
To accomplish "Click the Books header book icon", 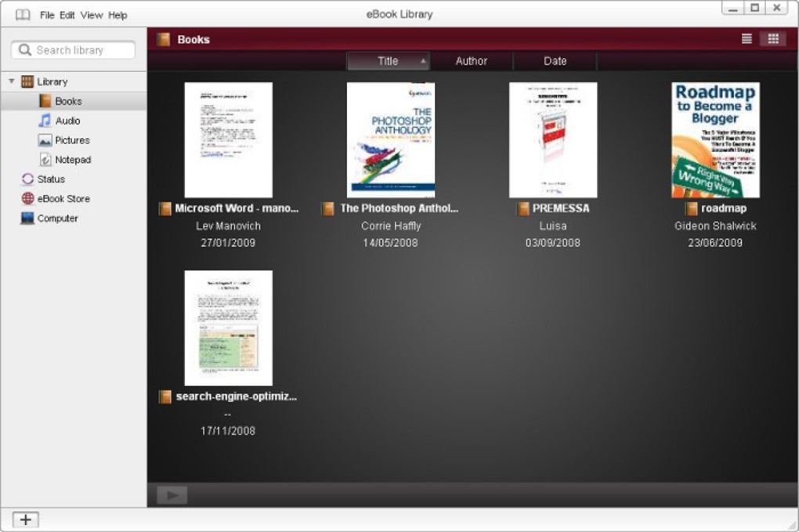I will click(163, 39).
